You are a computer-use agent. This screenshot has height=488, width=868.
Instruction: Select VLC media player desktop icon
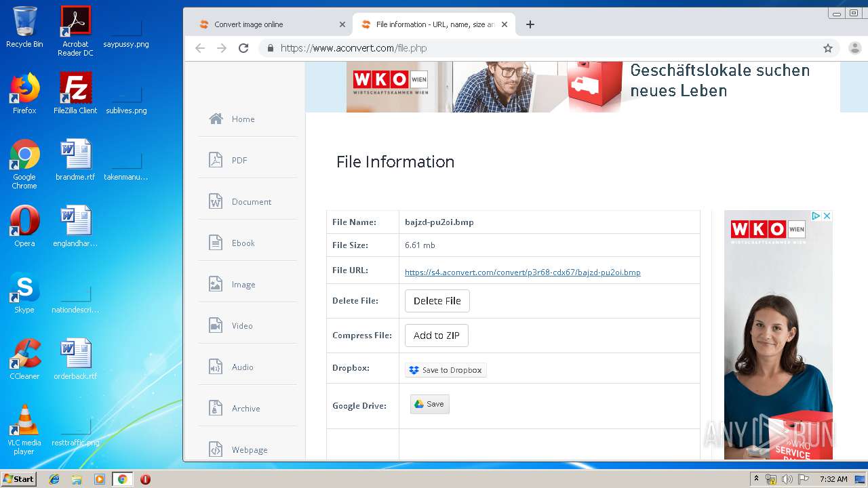click(x=24, y=430)
